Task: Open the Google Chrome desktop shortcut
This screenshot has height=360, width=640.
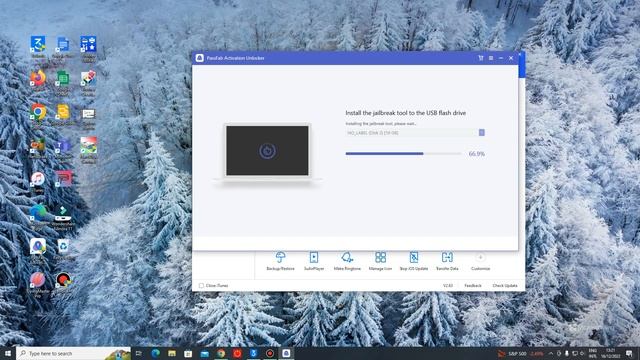Action: (38, 112)
